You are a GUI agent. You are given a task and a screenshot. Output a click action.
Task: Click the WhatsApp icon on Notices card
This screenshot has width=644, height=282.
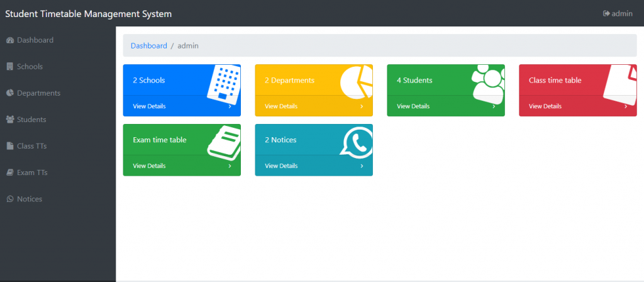point(356,143)
